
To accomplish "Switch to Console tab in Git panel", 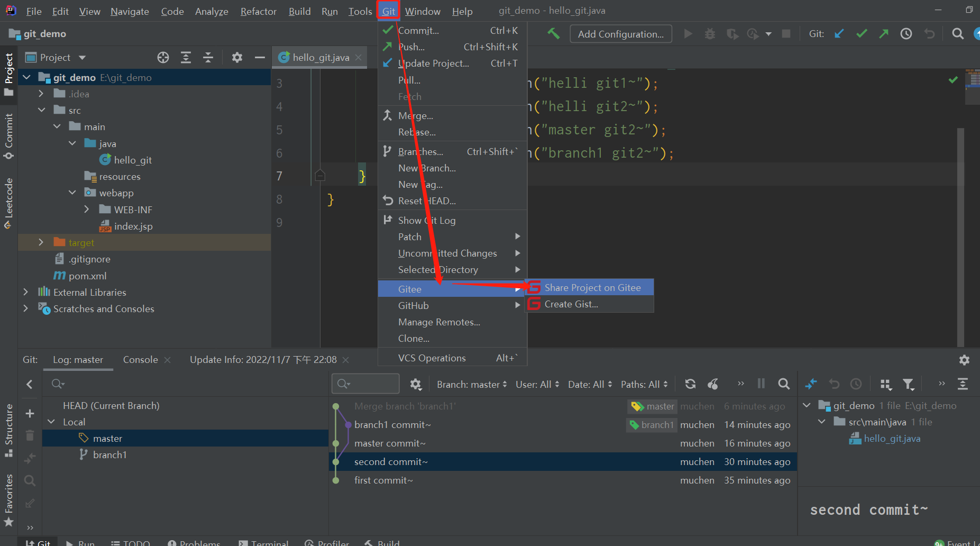I will coord(141,360).
